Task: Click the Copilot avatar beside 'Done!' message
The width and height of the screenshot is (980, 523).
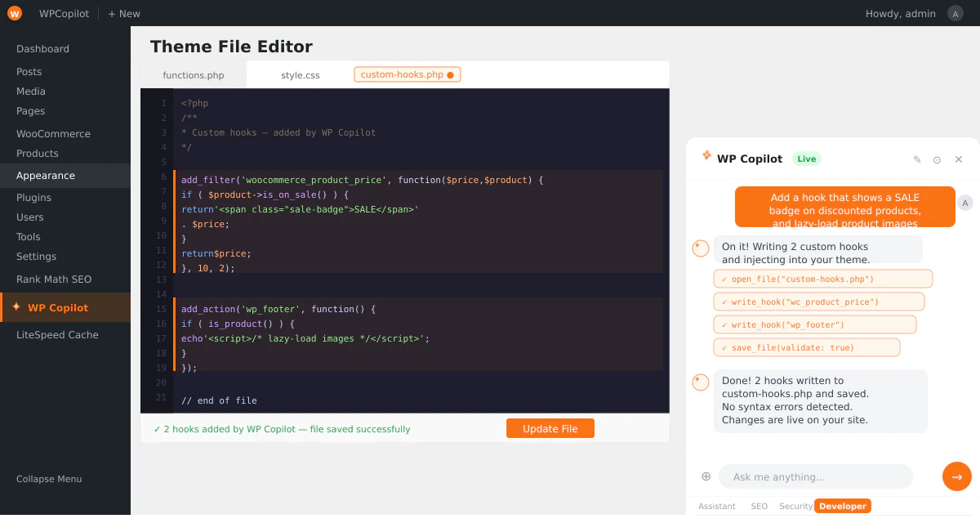Action: 701,382
